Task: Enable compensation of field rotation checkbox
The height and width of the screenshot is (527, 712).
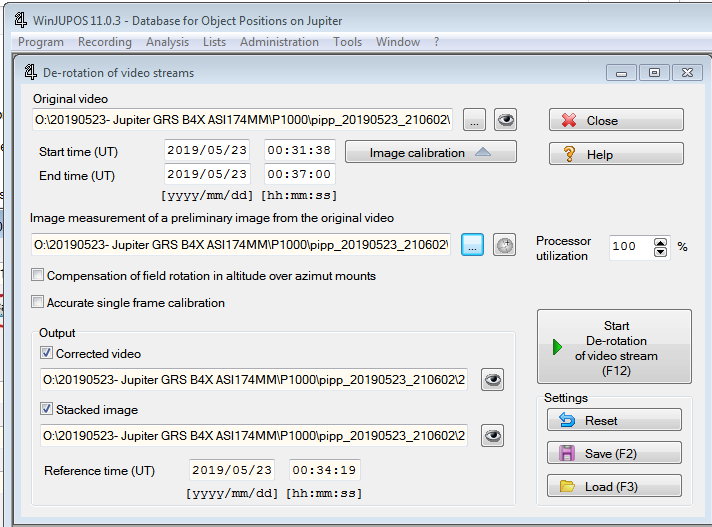Action: (37, 275)
